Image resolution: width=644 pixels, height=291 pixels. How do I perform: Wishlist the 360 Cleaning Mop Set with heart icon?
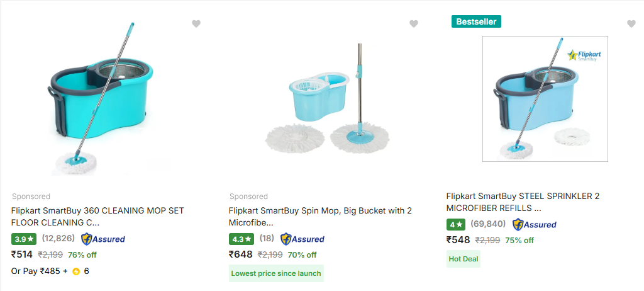coord(196,24)
